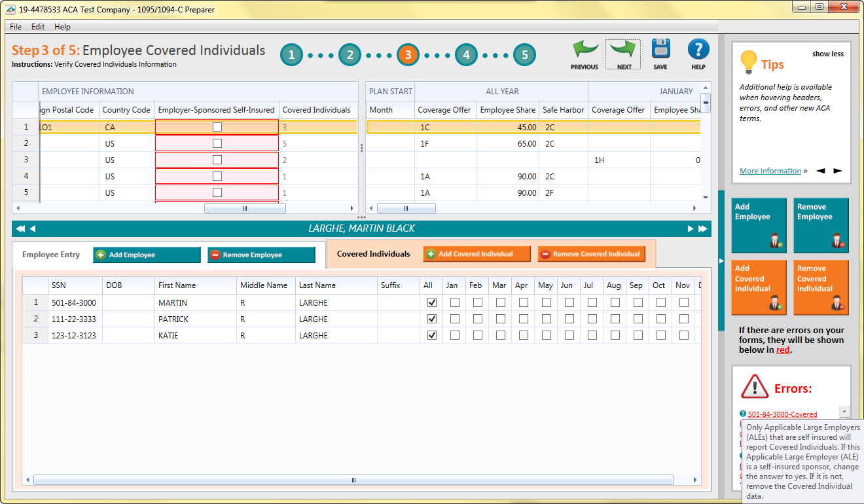This screenshot has width=864, height=504.
Task: Click Add Covered Individual orange button
Action: tap(477, 254)
